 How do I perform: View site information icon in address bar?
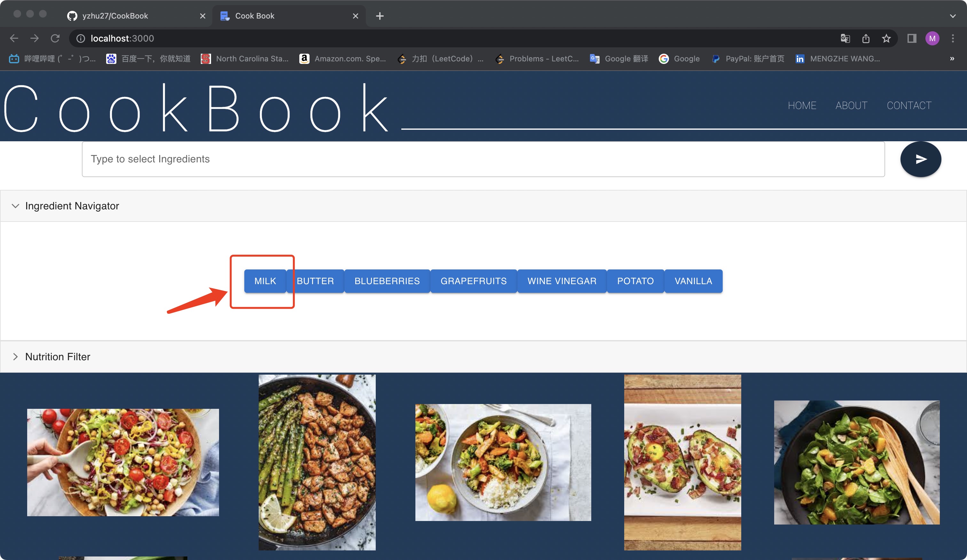(81, 38)
